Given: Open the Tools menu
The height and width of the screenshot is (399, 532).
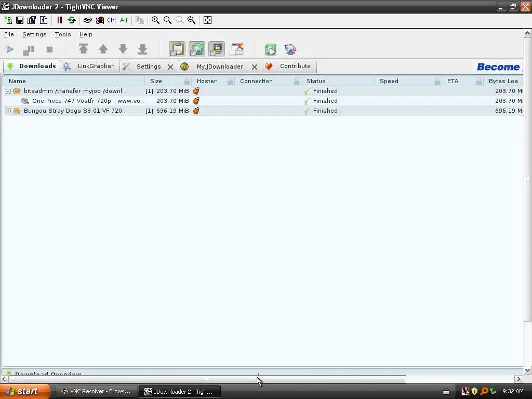Looking at the screenshot, I should (x=63, y=34).
